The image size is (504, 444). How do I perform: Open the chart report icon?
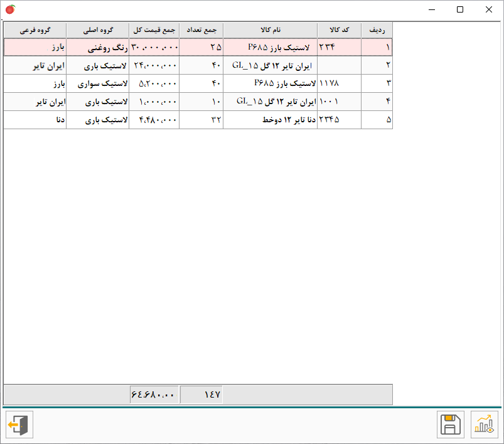pyautogui.click(x=485, y=425)
